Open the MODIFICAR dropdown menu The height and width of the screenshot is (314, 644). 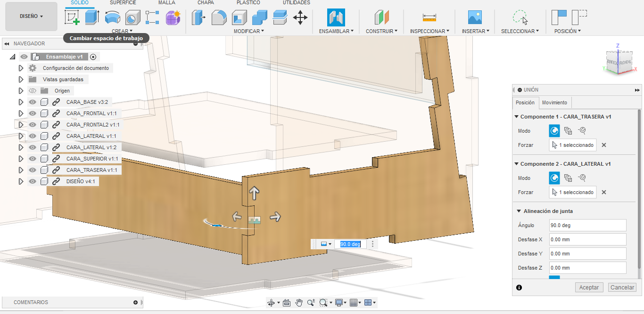tap(249, 31)
